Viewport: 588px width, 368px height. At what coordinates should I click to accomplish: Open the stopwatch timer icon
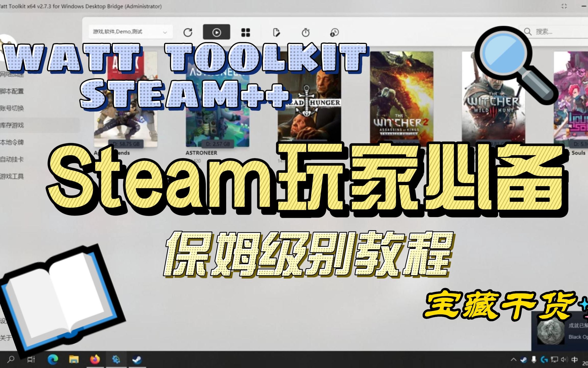(305, 32)
